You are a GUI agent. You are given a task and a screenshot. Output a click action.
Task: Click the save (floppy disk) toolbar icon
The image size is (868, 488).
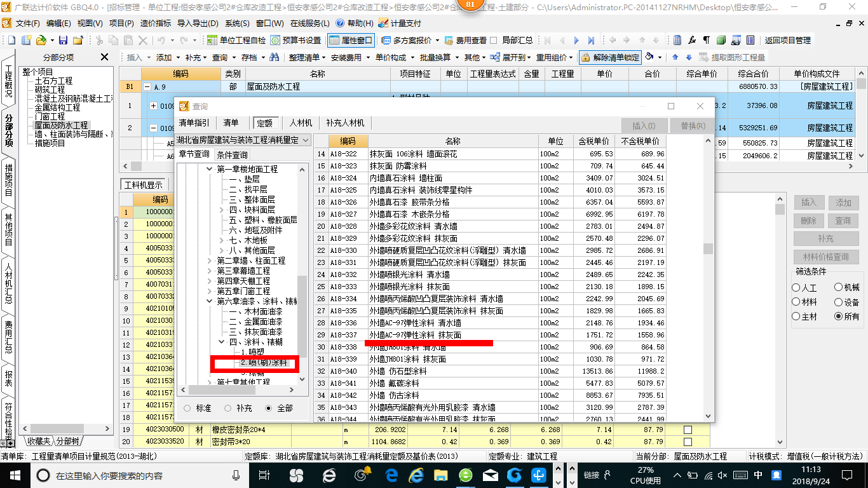point(63,40)
